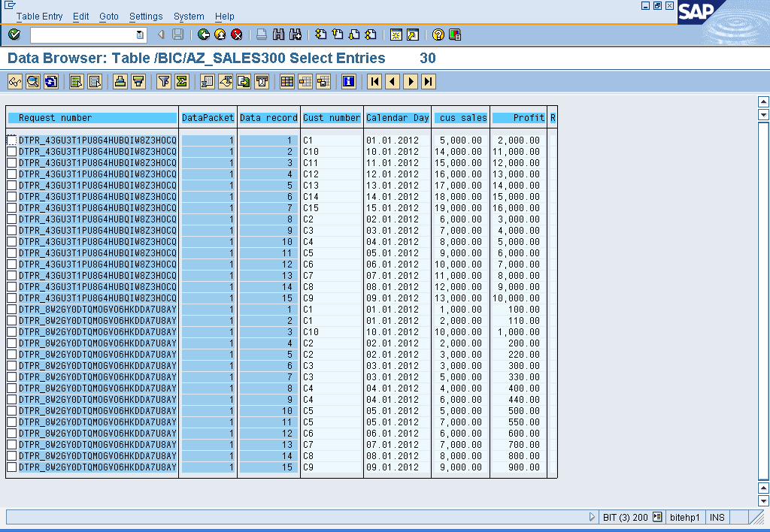This screenshot has width=770, height=532.
Task: Click the Last page icon in the standard toolbar
Action: (371, 35)
